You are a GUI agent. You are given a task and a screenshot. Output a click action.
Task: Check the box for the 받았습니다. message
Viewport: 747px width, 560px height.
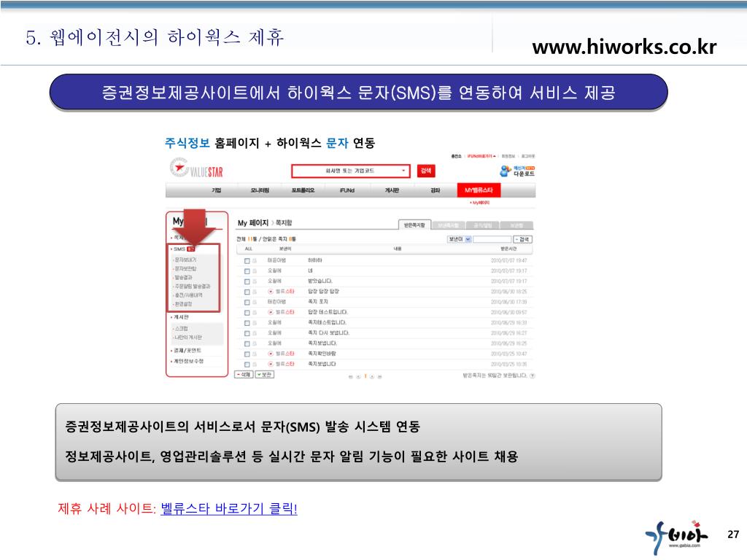tap(247, 281)
